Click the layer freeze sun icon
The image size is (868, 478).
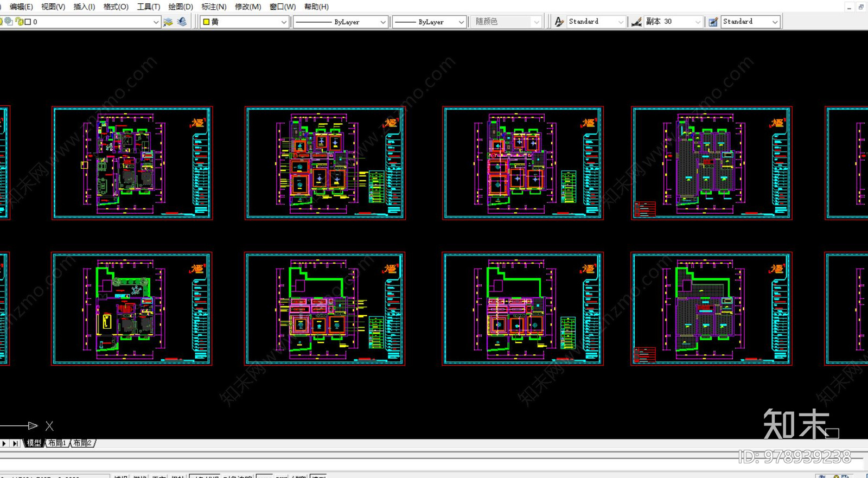pos(2,22)
